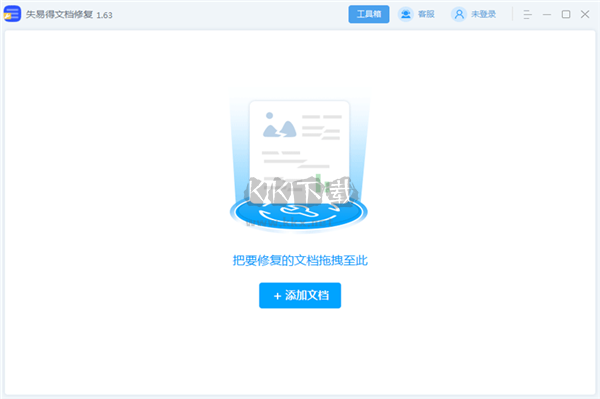
Task: Click the 失易得文档修复 app logo
Action: tap(12, 14)
